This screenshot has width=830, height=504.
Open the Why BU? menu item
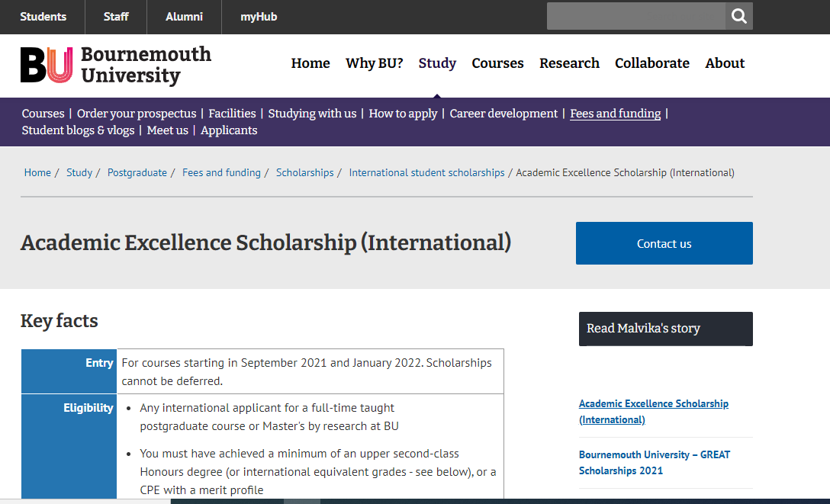coord(375,63)
